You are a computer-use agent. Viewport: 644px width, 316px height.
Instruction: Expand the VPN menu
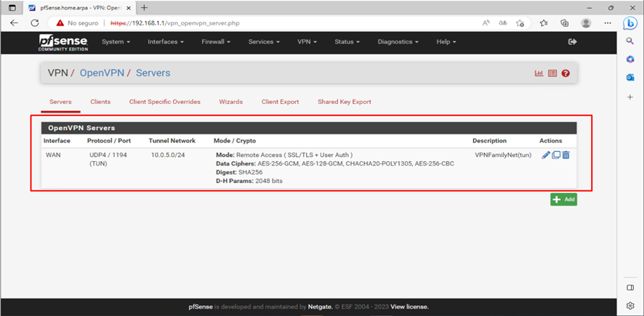pyautogui.click(x=307, y=42)
